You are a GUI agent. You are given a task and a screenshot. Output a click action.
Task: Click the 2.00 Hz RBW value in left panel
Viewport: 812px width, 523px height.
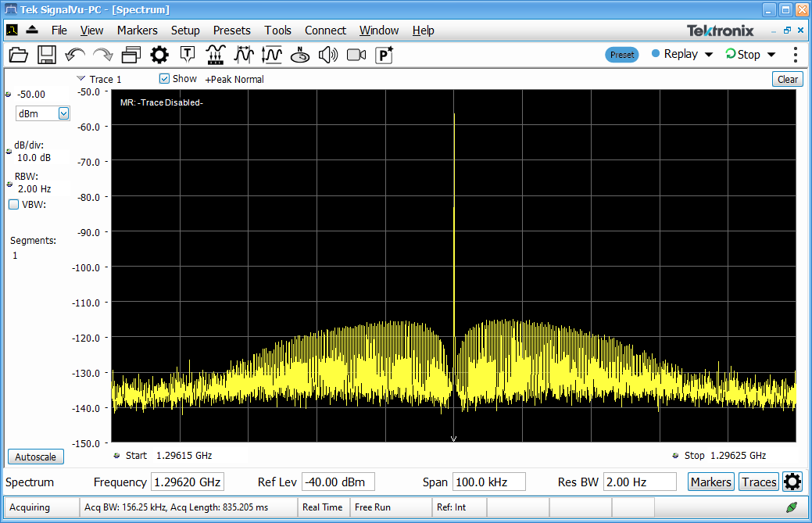[x=34, y=189]
